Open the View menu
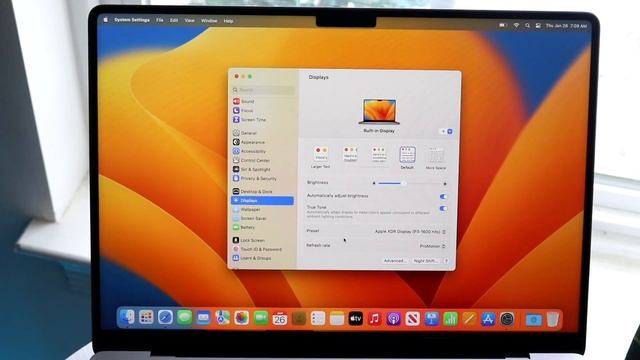The width and height of the screenshot is (640, 360). 189,20
